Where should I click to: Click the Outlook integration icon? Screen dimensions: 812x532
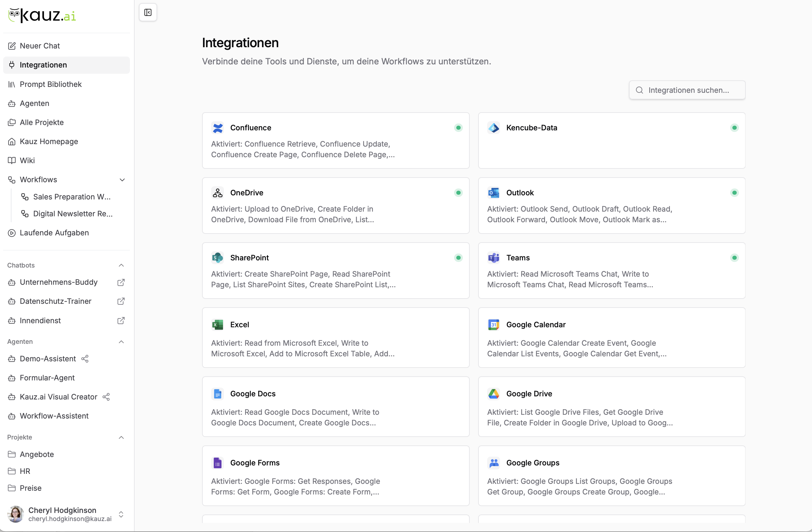pos(494,193)
